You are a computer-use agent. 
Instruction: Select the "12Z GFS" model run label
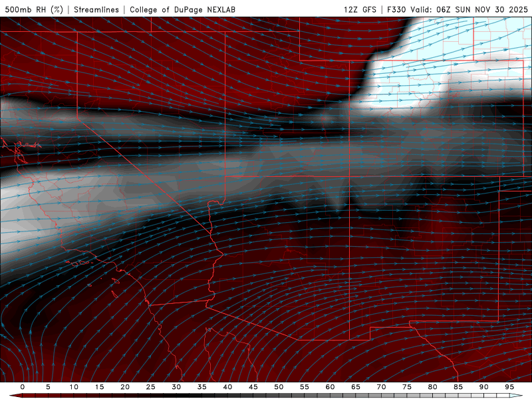360,9
